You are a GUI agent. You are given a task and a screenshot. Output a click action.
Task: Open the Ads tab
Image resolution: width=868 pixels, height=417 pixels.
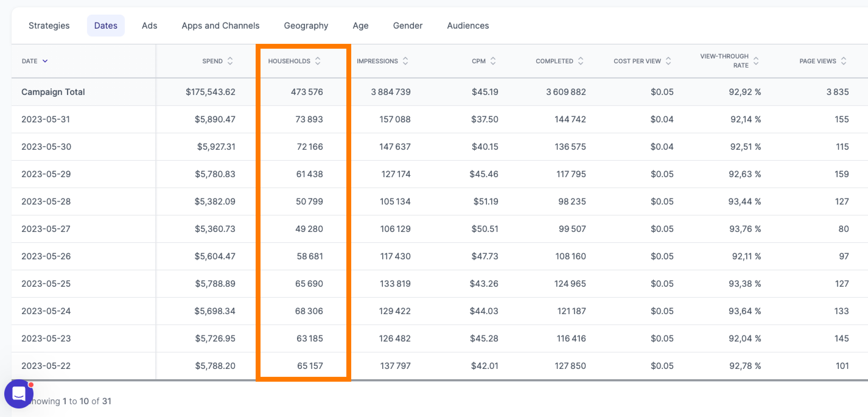click(x=149, y=26)
